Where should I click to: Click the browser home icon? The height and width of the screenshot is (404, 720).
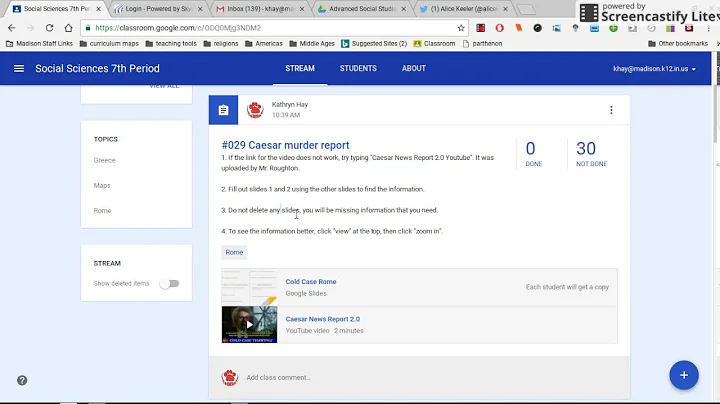point(68,28)
